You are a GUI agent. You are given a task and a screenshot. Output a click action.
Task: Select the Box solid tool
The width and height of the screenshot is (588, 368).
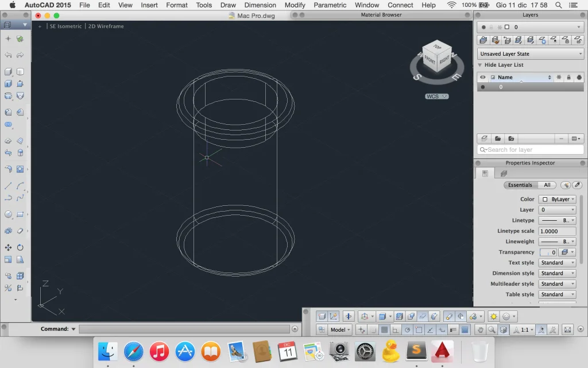[8, 71]
